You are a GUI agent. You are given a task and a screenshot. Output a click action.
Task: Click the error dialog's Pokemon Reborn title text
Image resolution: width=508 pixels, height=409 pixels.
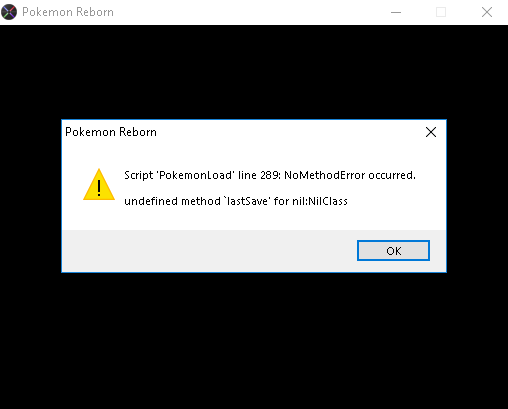[x=111, y=132]
